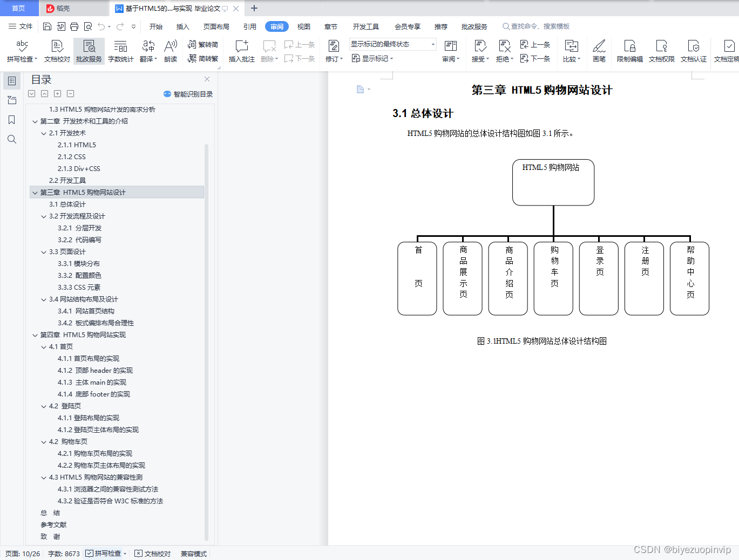Image resolution: width=739 pixels, height=560 pixels.
Task: Click the undo arrow icon
Action: click(x=101, y=26)
